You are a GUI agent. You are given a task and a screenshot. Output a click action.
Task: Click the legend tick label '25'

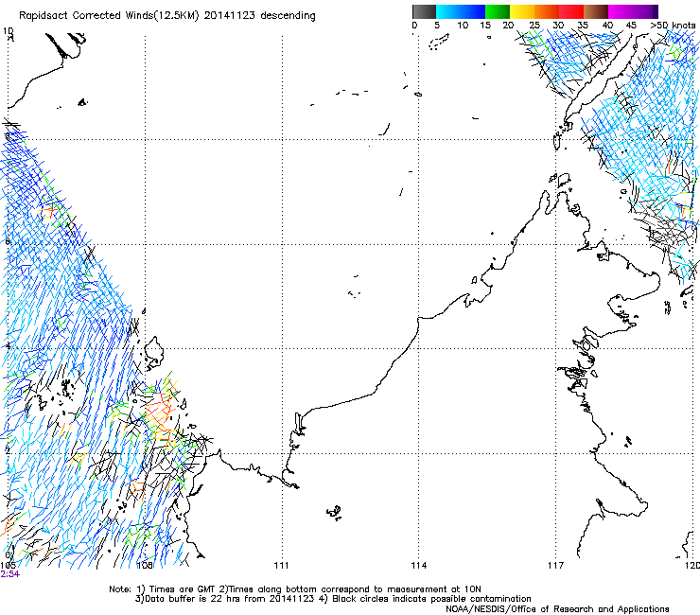(534, 26)
